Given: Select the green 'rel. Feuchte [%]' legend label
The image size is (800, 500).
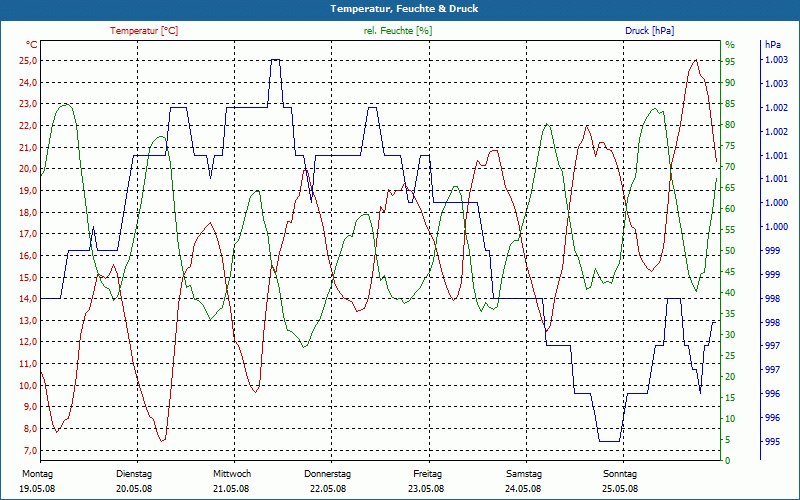Looking at the screenshot, I should click(x=397, y=31).
